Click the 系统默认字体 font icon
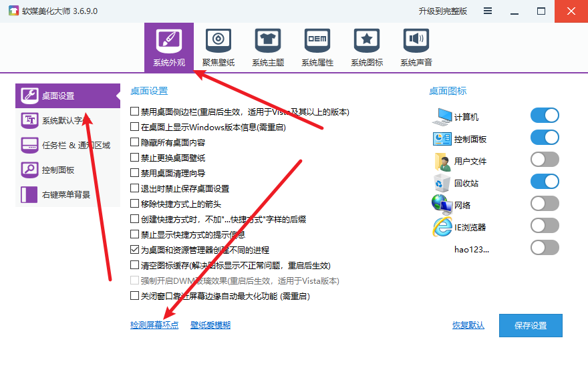Screen dimensions: 588x392 pyautogui.click(x=29, y=120)
